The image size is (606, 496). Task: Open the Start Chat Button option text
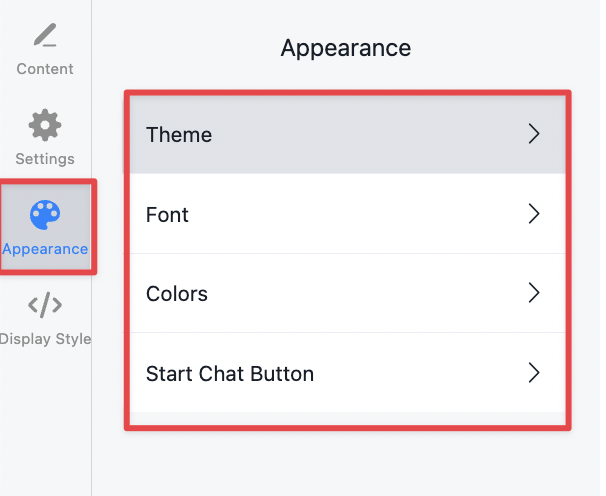coord(230,374)
